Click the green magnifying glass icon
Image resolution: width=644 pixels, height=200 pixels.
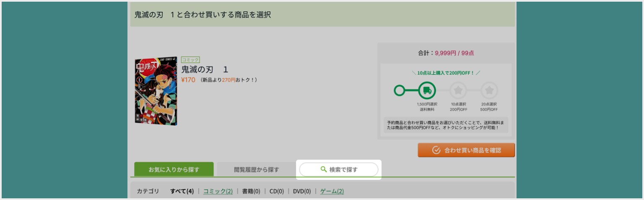pyautogui.click(x=323, y=169)
